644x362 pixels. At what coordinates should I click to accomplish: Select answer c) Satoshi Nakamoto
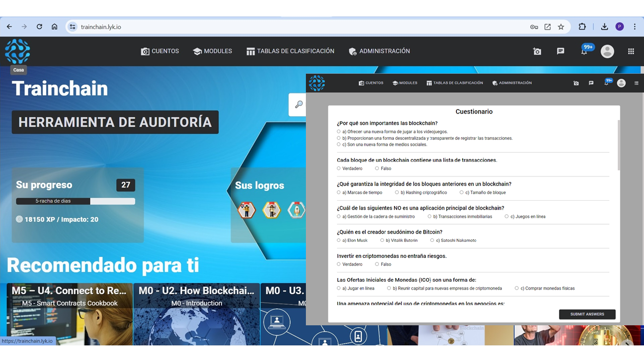[432, 240]
